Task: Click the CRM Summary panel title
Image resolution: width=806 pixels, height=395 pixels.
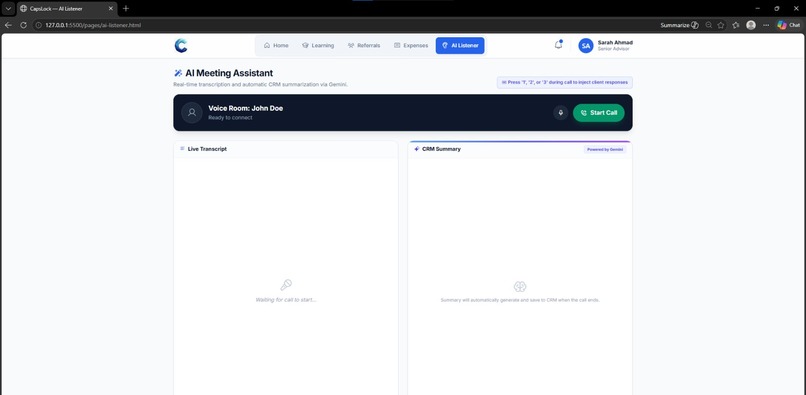Action: (442, 149)
